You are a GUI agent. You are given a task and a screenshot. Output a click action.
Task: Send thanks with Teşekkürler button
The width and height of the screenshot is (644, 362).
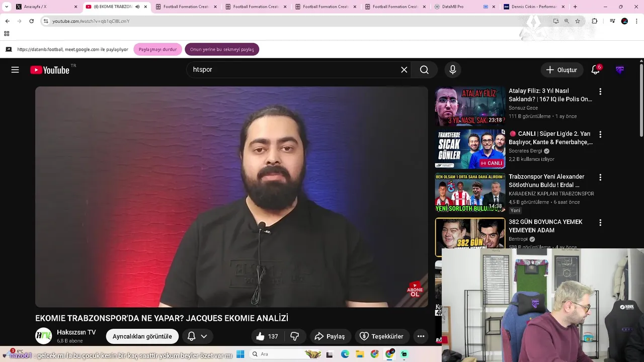(382, 336)
